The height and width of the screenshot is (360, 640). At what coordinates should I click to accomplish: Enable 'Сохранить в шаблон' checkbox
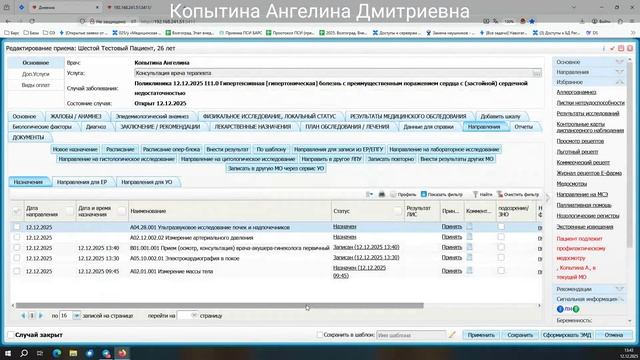pyautogui.click(x=319, y=335)
